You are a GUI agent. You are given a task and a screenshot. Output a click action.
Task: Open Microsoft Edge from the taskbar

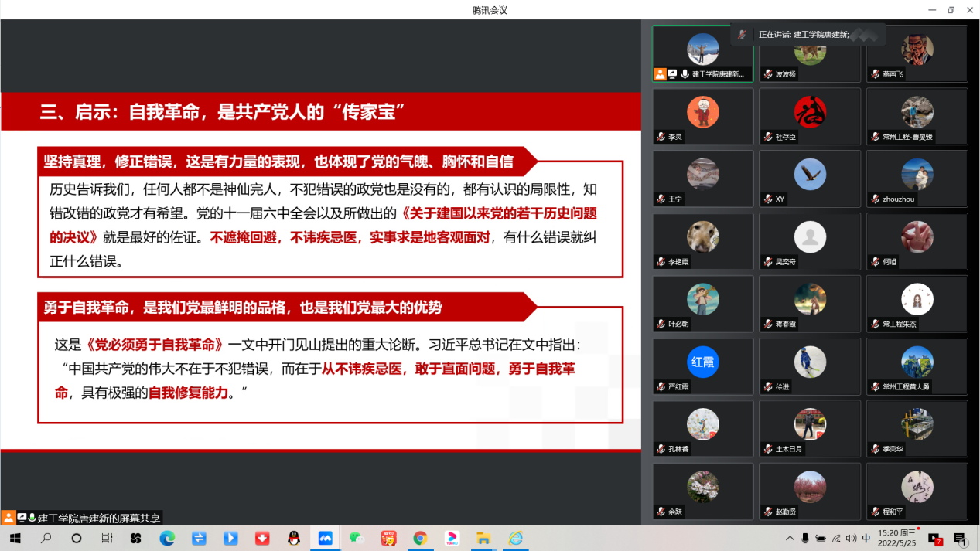point(168,538)
